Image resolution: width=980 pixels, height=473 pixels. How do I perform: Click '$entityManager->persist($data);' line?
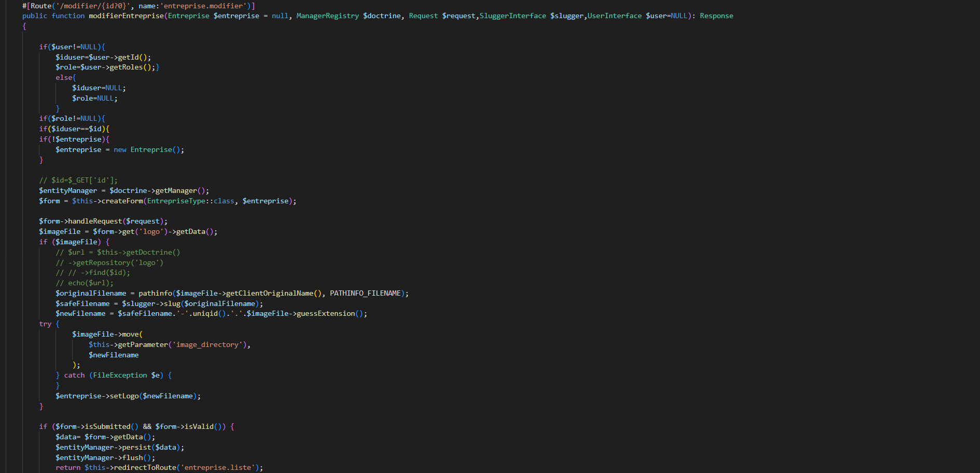coord(120,448)
